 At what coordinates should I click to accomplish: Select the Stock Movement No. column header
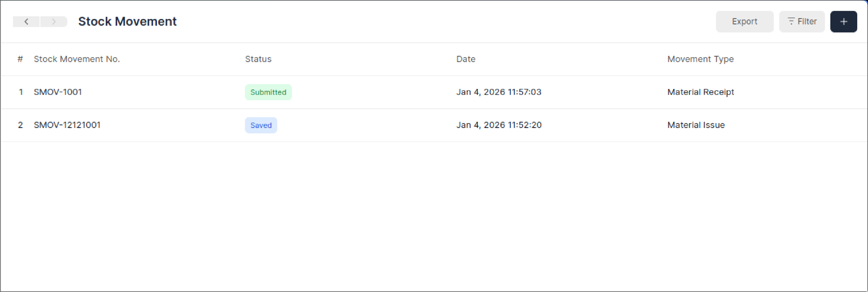coord(76,59)
